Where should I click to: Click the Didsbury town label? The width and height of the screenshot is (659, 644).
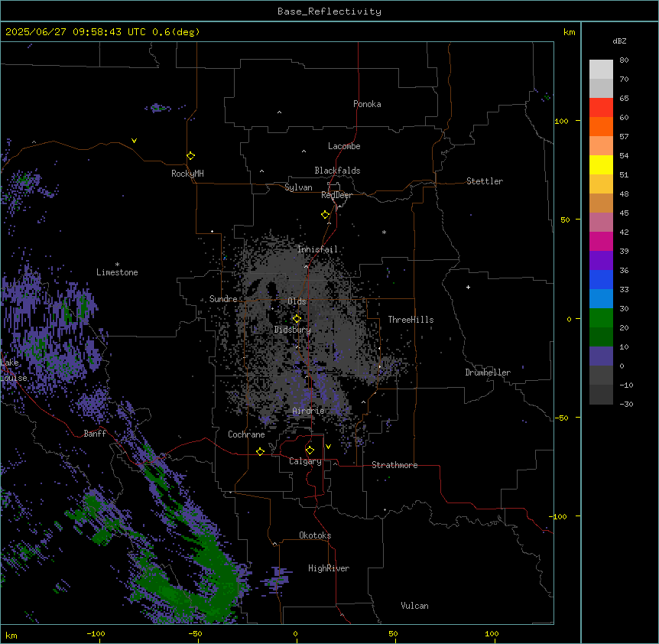tap(293, 330)
